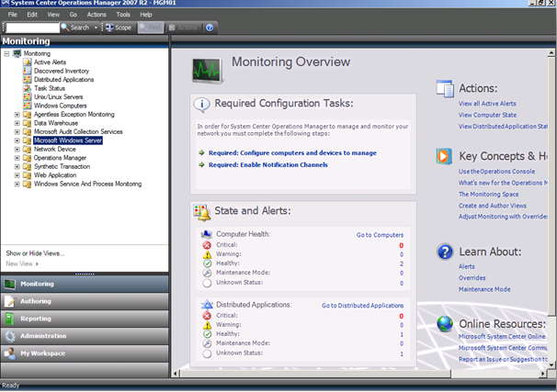Click the Learn About question mark icon
557x392 pixels.
click(x=445, y=252)
